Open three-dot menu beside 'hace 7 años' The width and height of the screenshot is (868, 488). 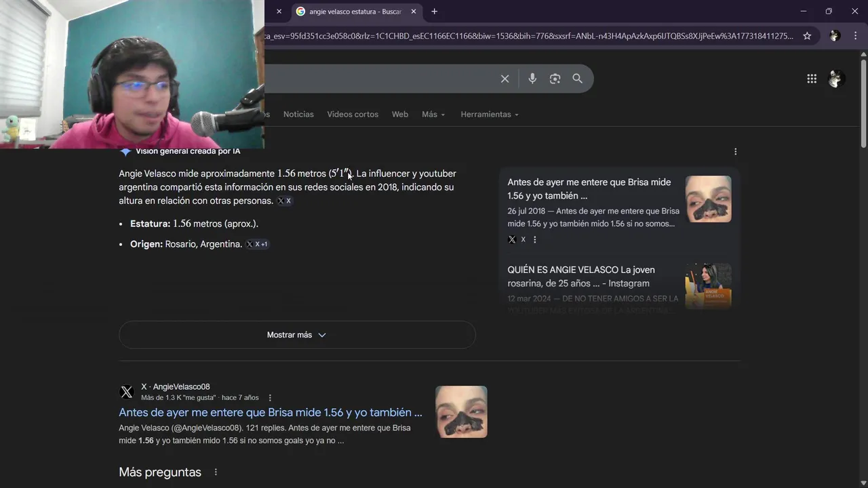coord(270,398)
